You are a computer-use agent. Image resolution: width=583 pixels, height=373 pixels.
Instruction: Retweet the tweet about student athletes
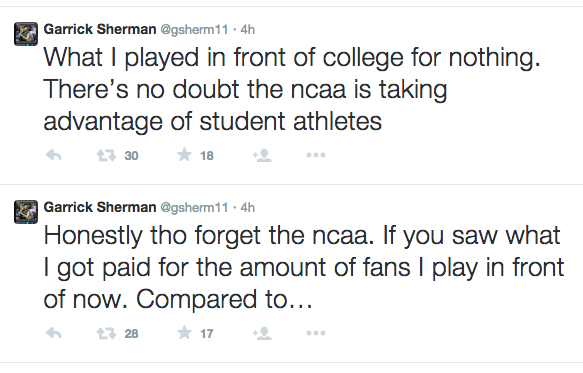pos(106,155)
